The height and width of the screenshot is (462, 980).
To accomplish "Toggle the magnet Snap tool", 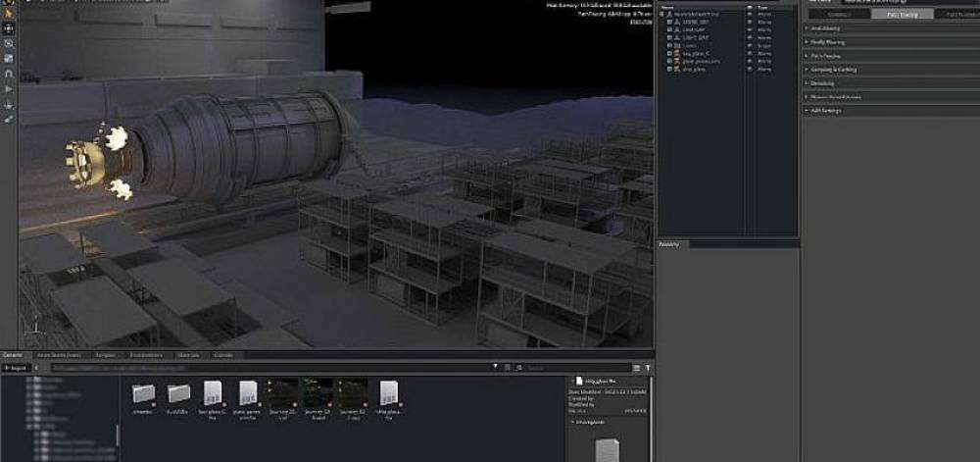I will (x=9, y=74).
